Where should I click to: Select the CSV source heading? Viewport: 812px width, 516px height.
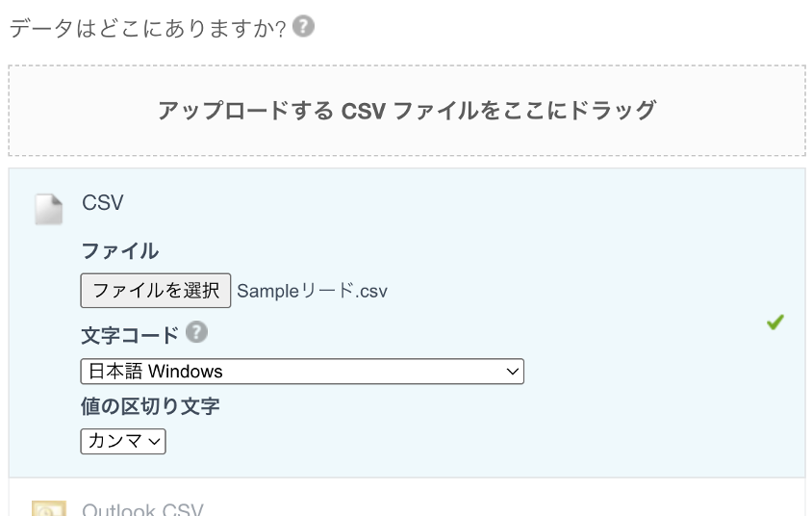click(x=103, y=202)
